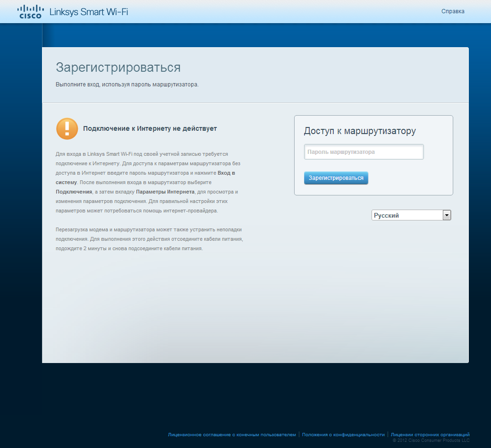Click the Выполните вход, используя пароль маршрутизатора text
Screen dimensions: 491x448
(127, 85)
